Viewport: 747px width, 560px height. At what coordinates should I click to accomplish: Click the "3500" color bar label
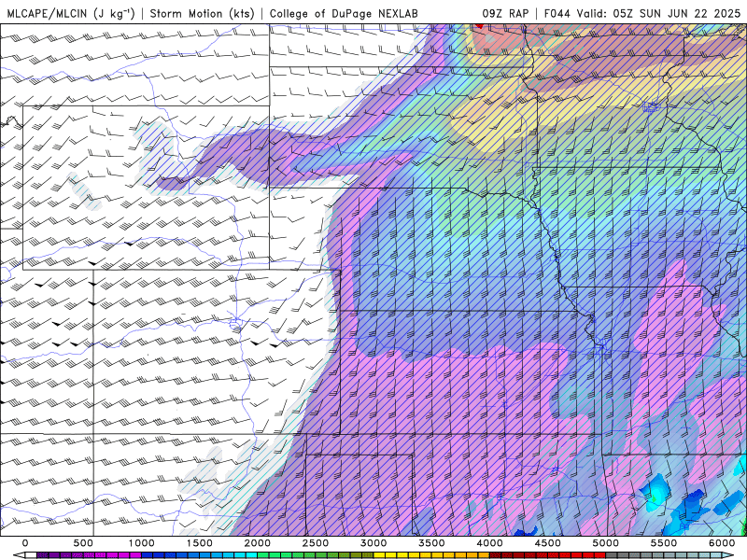click(x=432, y=543)
